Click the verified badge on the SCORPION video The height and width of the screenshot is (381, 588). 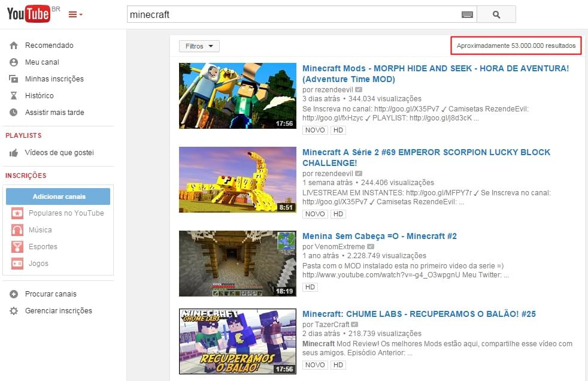tap(359, 174)
